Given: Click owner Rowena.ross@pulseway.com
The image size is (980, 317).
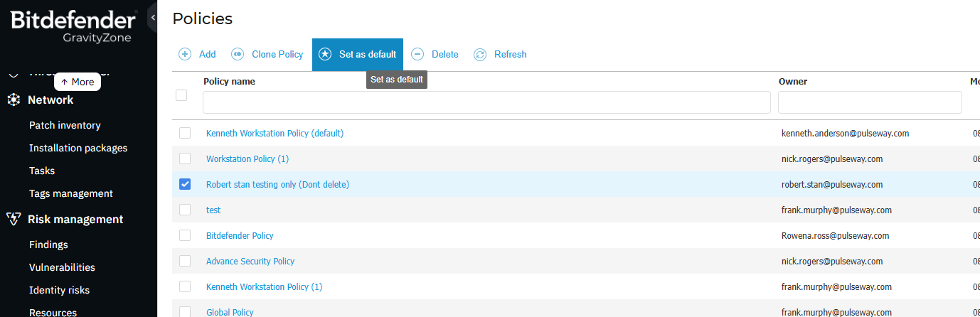Looking at the screenshot, I should click(x=835, y=235).
